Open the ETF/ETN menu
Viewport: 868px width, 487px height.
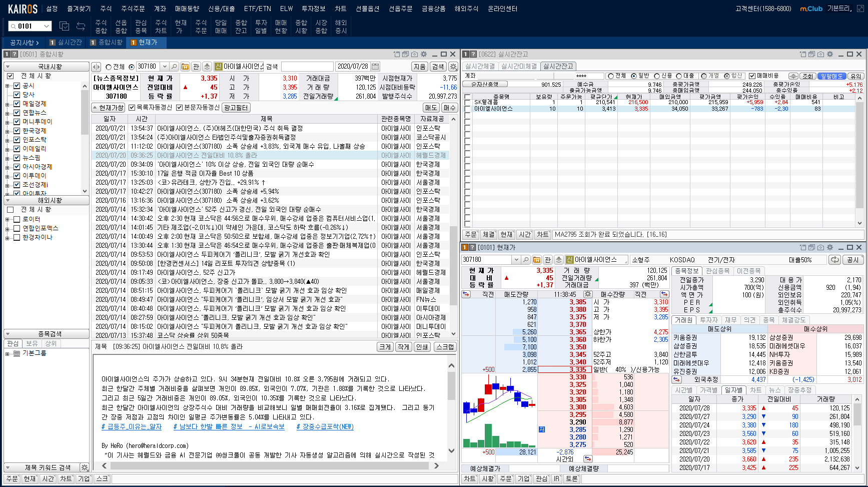257,9
